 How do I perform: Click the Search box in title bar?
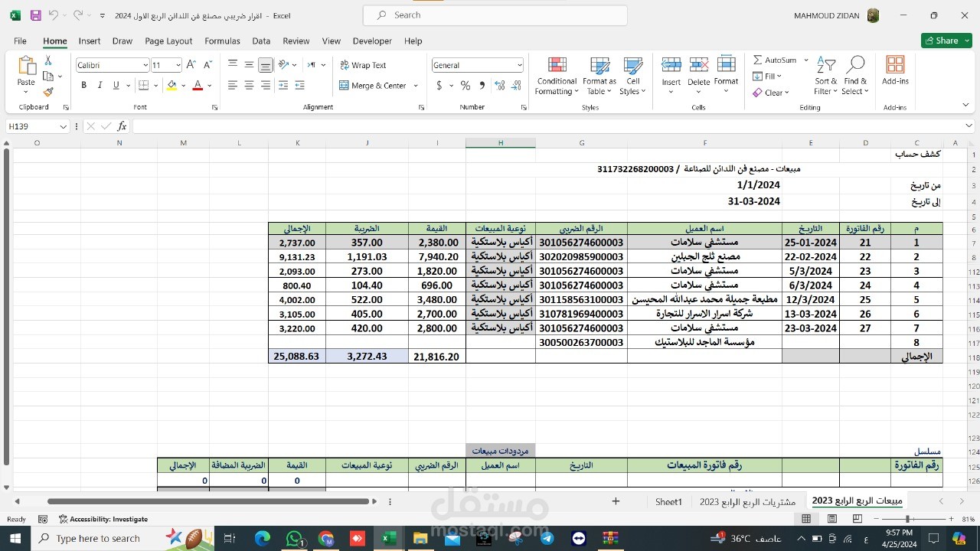click(495, 15)
